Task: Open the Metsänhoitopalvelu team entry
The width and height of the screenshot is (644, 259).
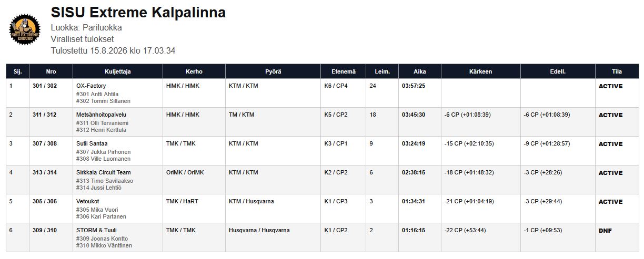Action: pyautogui.click(x=323, y=122)
